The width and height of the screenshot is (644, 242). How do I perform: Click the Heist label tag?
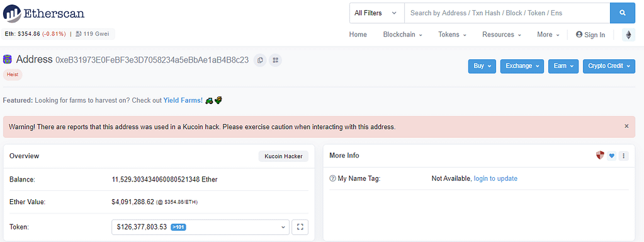click(13, 75)
